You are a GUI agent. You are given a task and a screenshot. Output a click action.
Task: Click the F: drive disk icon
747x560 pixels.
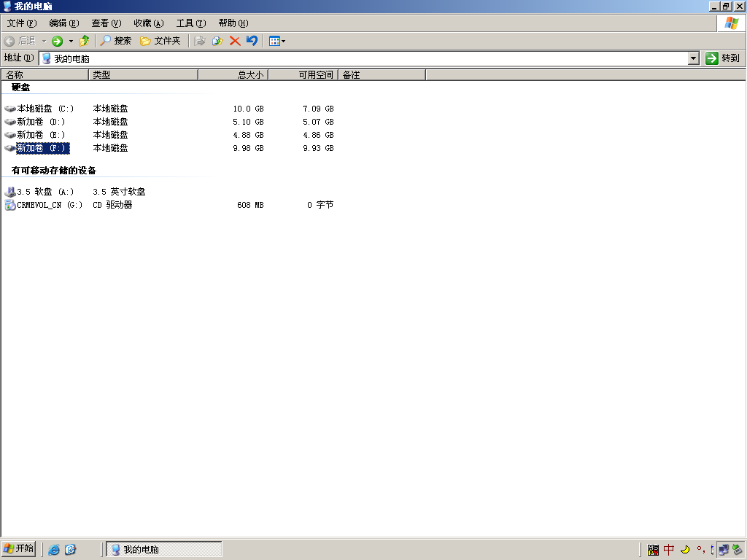click(10, 148)
